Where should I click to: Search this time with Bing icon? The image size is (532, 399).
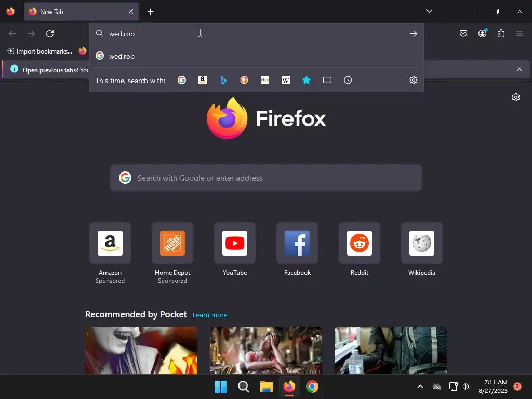(x=223, y=80)
